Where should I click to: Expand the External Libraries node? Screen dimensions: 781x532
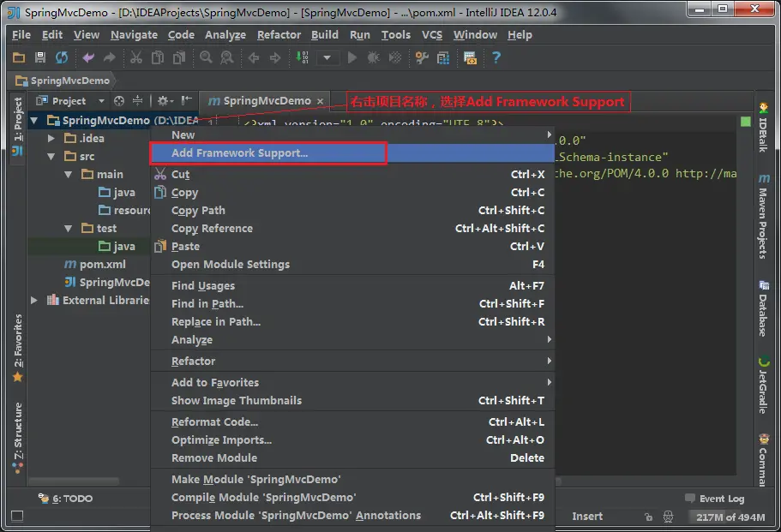coord(34,300)
